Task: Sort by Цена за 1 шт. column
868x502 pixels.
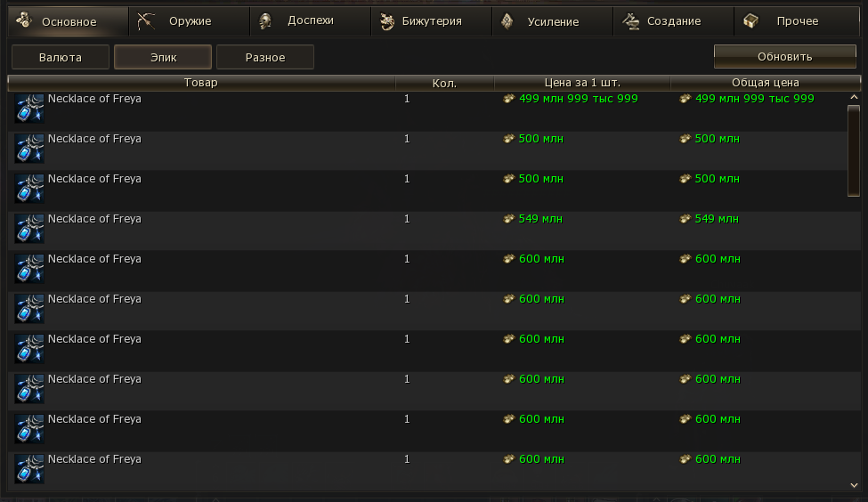Action: click(582, 83)
